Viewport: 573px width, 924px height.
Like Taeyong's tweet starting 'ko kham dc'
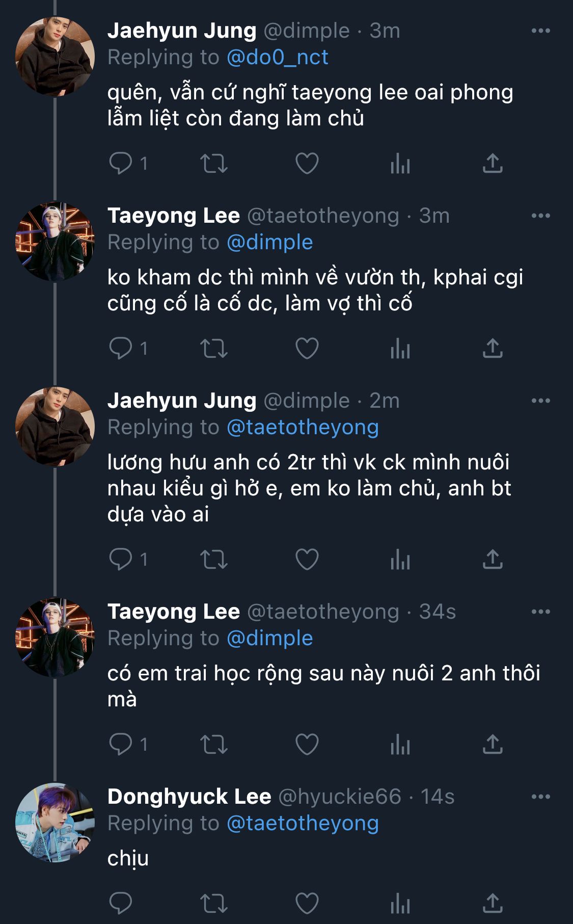click(307, 349)
